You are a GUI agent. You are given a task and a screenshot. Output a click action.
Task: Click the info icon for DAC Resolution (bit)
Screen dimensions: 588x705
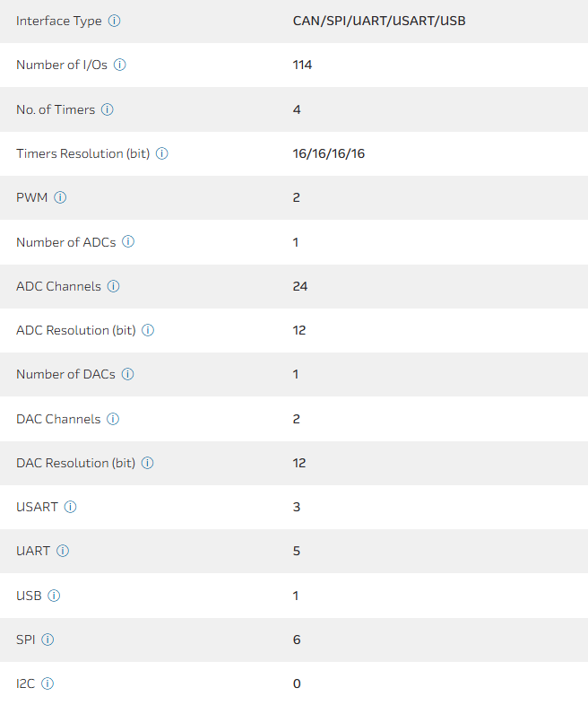click(148, 463)
